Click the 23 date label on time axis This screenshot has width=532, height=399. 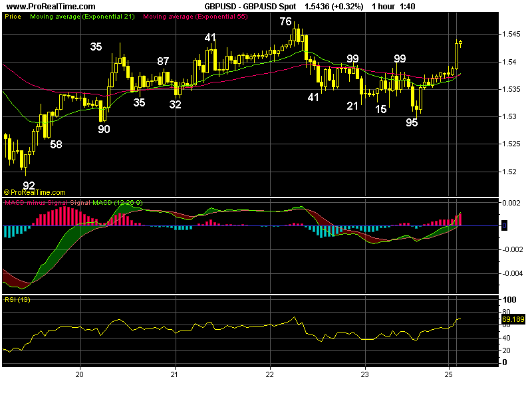(364, 374)
